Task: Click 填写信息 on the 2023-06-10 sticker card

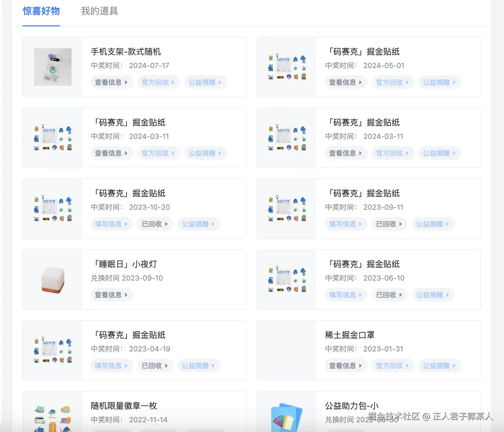Action: [x=346, y=295]
